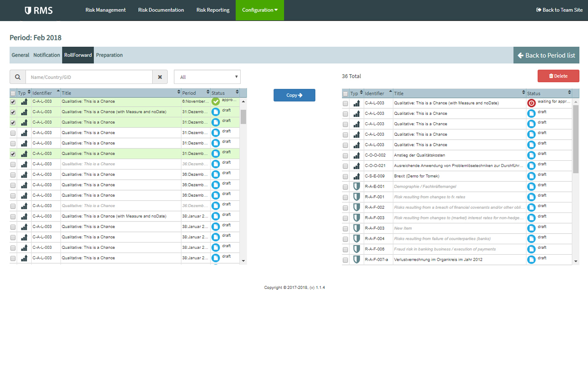Click the draft status icon in the C-O-O-021 row
The width and height of the screenshot is (588, 377).
[532, 166]
